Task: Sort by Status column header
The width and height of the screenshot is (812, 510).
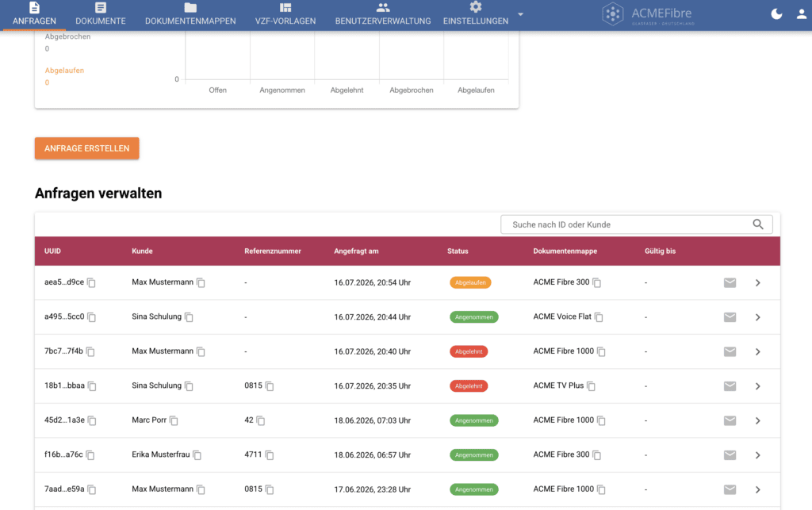Action: point(458,251)
